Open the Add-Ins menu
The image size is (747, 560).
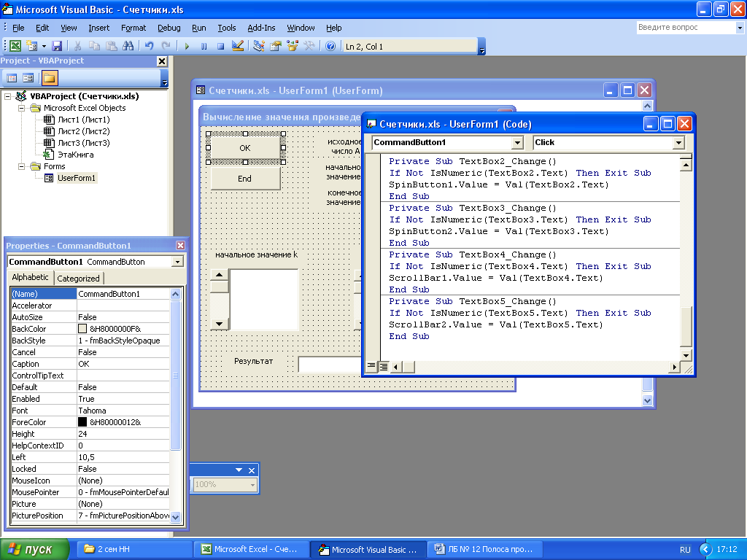tap(261, 28)
